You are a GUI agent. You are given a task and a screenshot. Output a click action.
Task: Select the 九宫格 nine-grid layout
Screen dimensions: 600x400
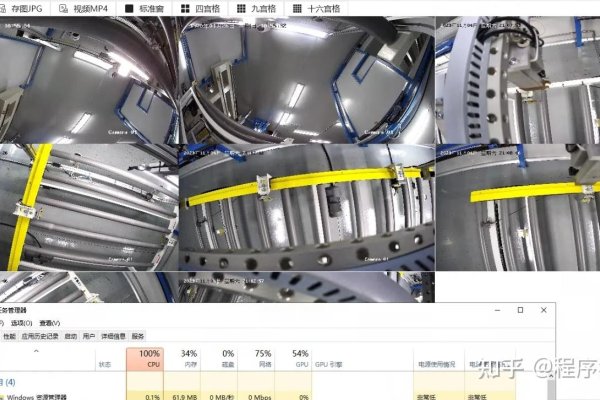259,8
